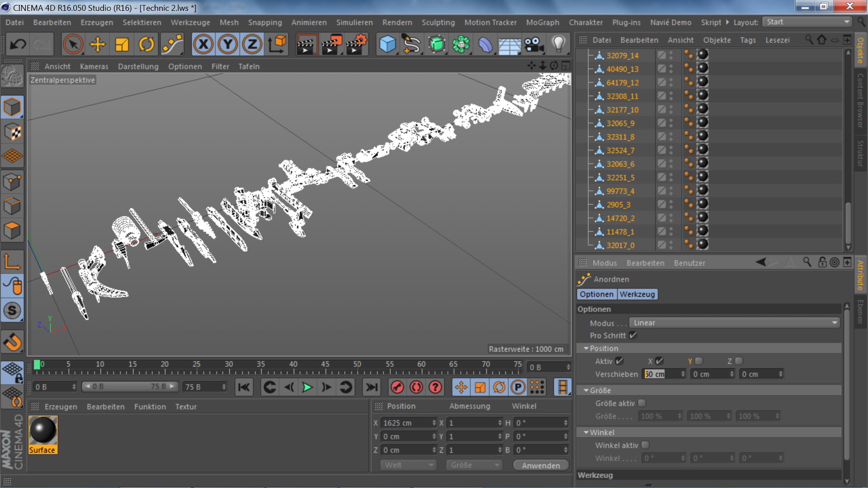Open the Objekte side tab
The height and width of the screenshot is (488, 868).
860,50
